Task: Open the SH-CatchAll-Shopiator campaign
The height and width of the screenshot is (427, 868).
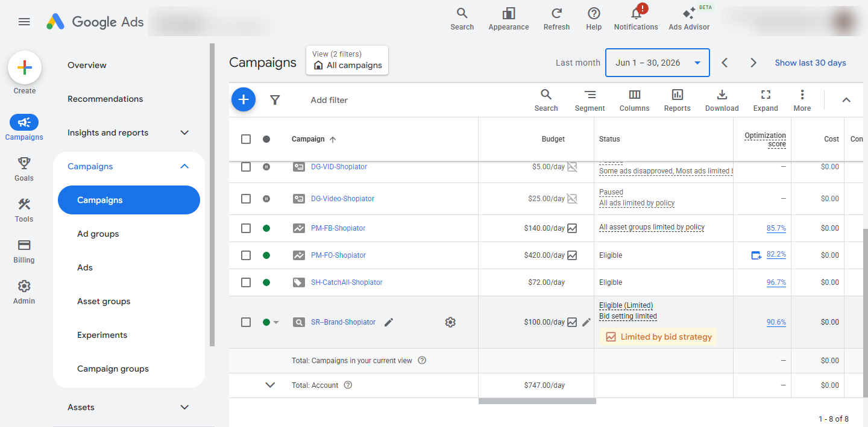Action: pos(347,282)
